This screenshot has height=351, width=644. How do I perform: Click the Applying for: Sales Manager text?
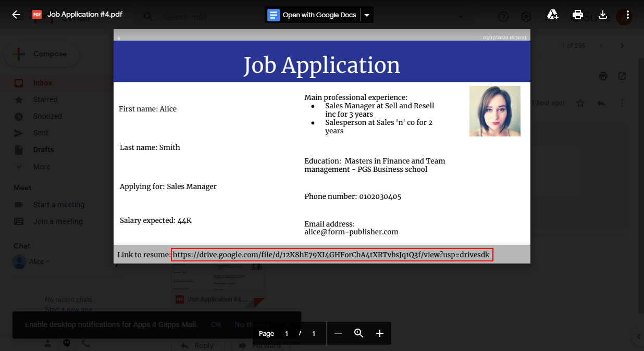pos(168,186)
